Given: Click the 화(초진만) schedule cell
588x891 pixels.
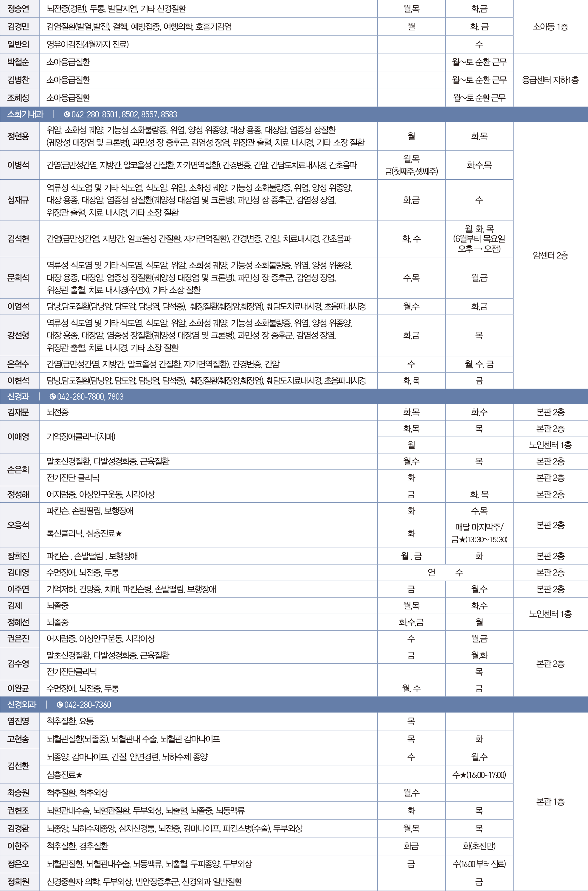Looking at the screenshot, I should point(479,846).
